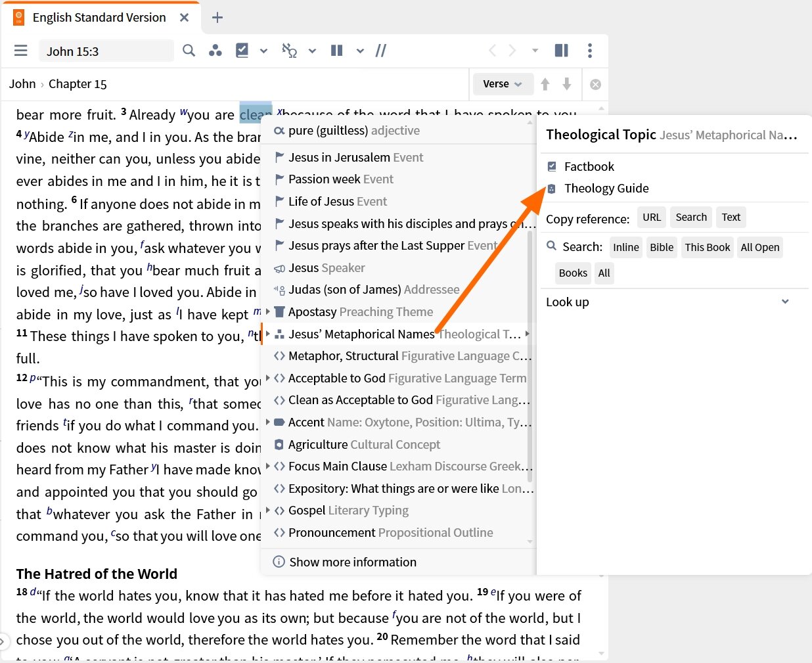Click the Search magnifier icon in side panel
812x663 pixels.
(x=552, y=246)
